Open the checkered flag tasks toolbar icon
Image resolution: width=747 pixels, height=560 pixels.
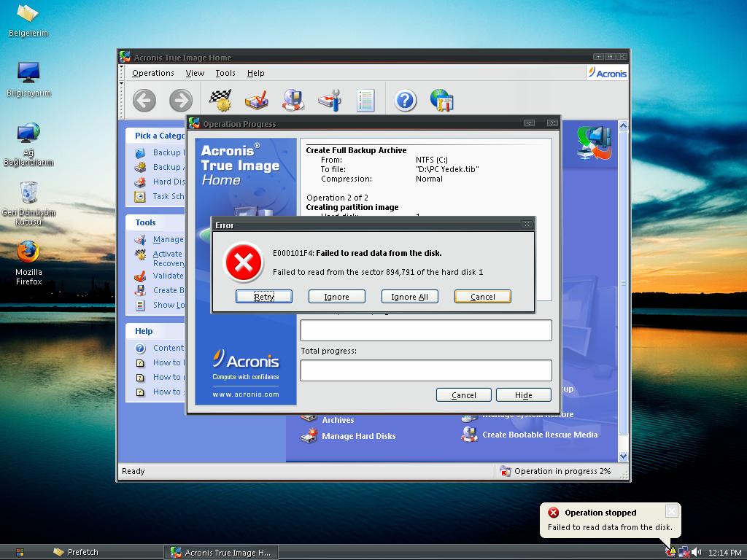[220, 101]
